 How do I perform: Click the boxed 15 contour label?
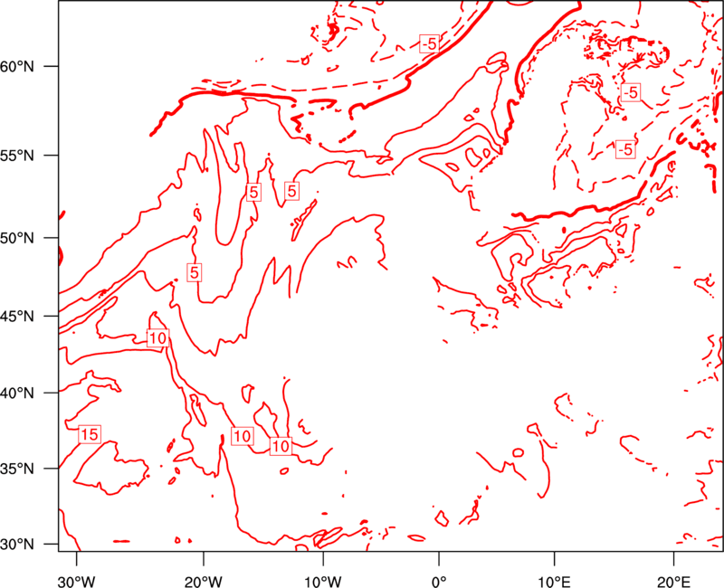90,434
